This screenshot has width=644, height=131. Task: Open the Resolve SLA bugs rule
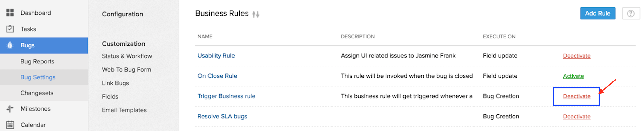(222, 117)
